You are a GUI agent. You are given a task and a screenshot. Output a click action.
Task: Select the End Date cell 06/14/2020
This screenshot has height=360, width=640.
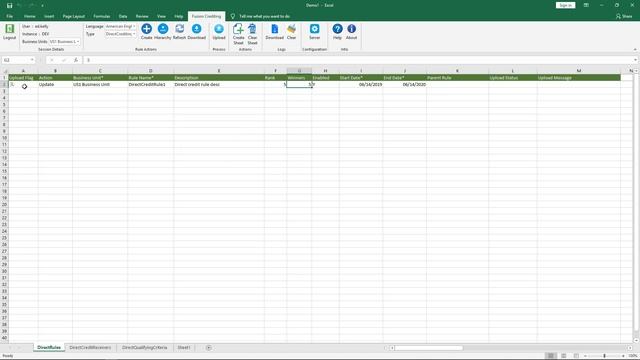(x=404, y=84)
